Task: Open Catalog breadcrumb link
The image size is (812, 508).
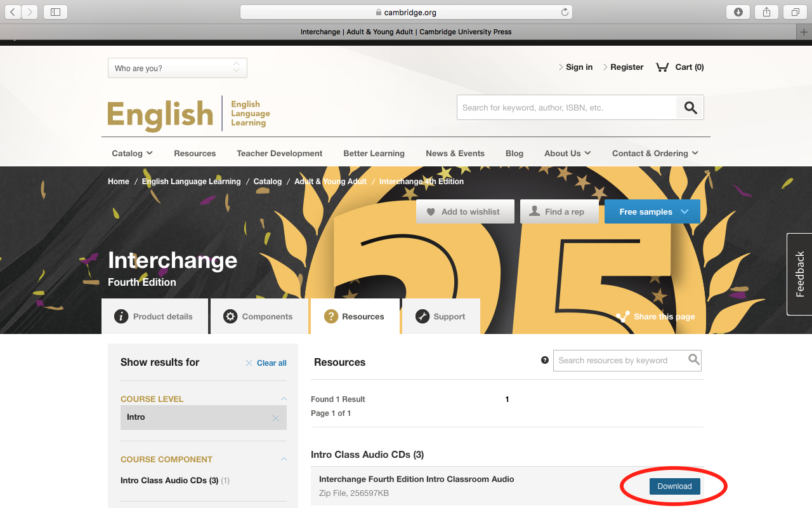Action: 268,182
